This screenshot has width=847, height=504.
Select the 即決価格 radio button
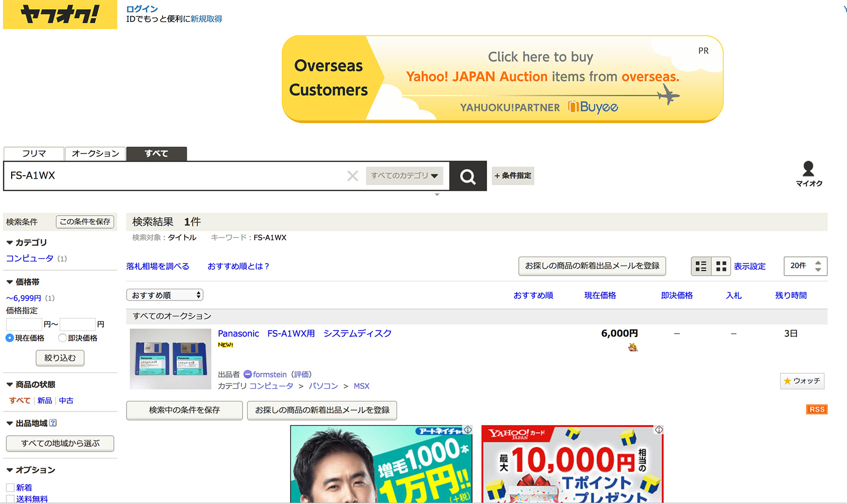pyautogui.click(x=62, y=338)
